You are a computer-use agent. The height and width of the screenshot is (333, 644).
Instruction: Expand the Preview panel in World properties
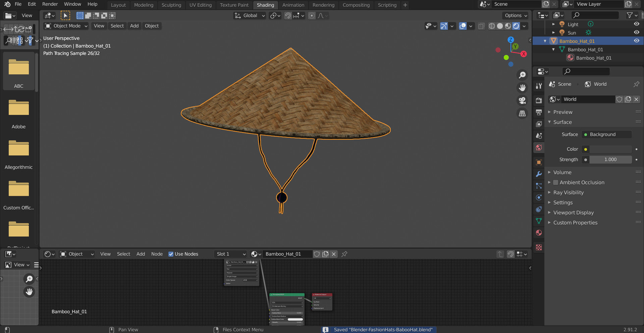562,112
